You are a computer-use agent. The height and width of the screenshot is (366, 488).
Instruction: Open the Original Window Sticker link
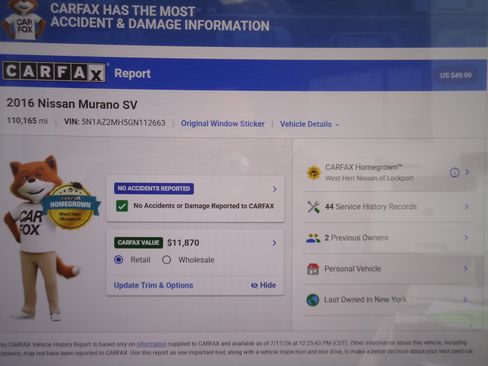(223, 124)
